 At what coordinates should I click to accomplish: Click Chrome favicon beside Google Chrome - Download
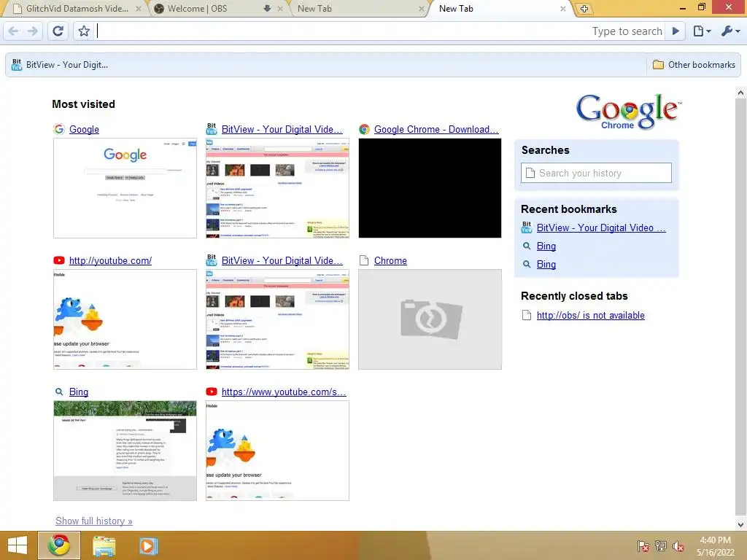tap(365, 130)
